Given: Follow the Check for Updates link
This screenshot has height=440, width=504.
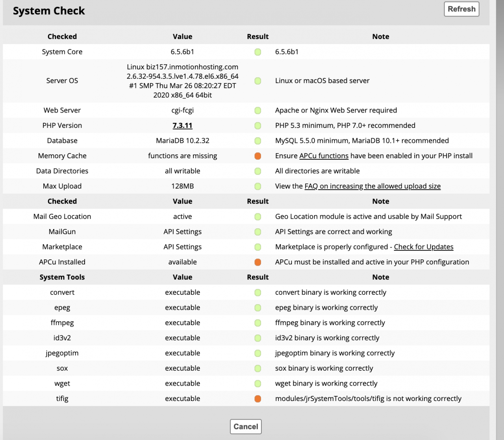Looking at the screenshot, I should [423, 247].
